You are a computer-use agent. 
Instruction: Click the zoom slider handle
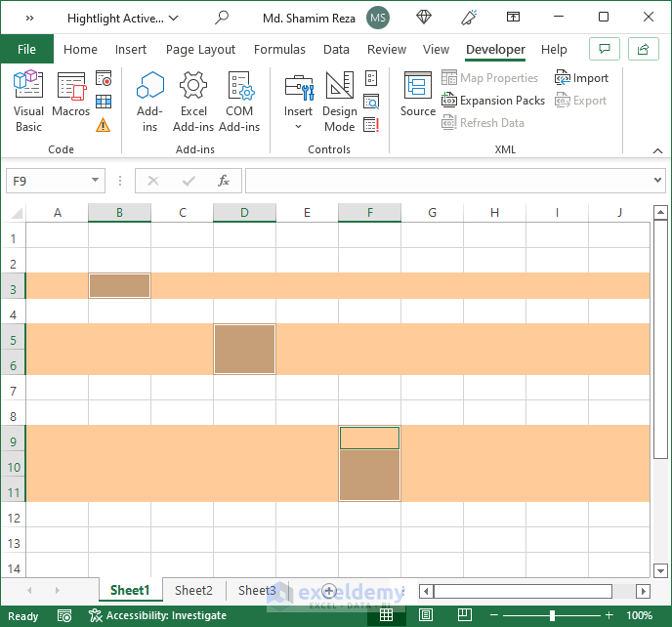coord(552,616)
